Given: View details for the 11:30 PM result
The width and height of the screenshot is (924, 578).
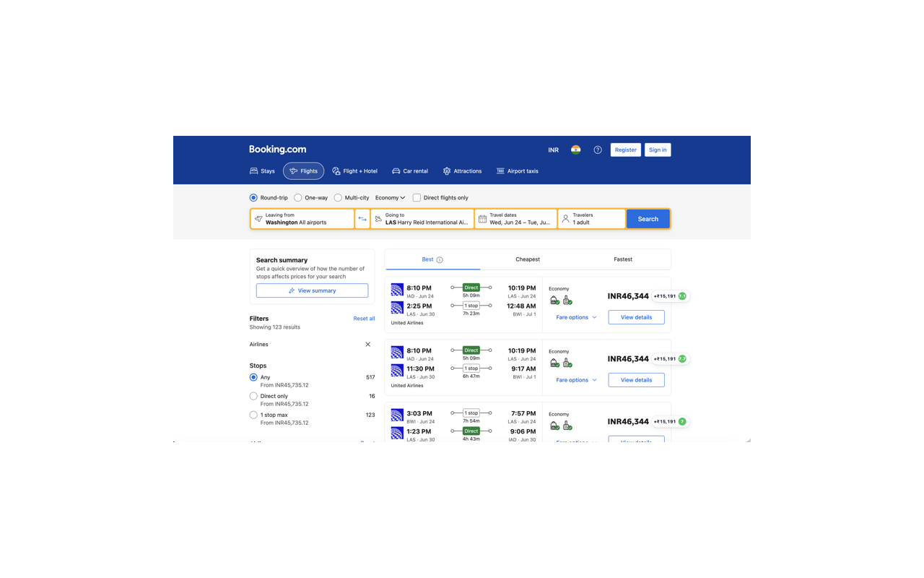Looking at the screenshot, I should point(636,380).
